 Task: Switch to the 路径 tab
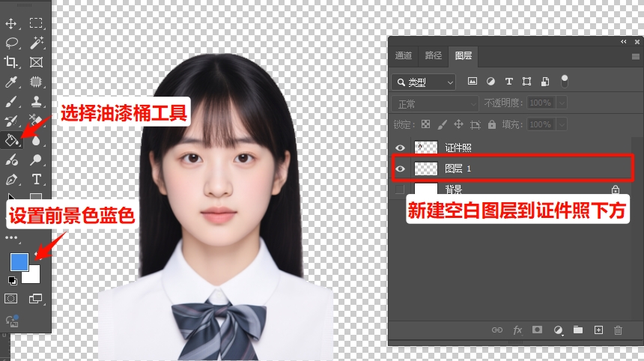point(433,55)
